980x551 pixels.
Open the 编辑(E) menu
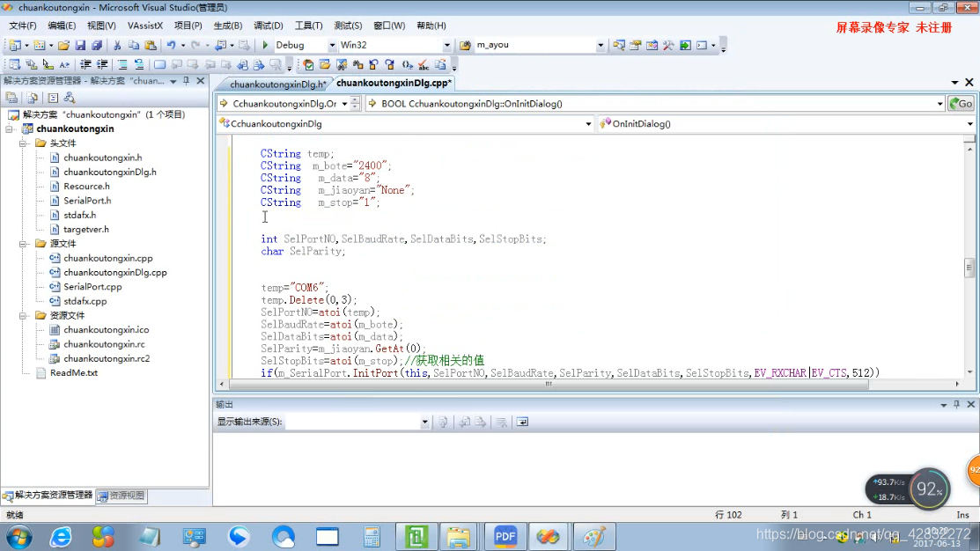click(62, 26)
